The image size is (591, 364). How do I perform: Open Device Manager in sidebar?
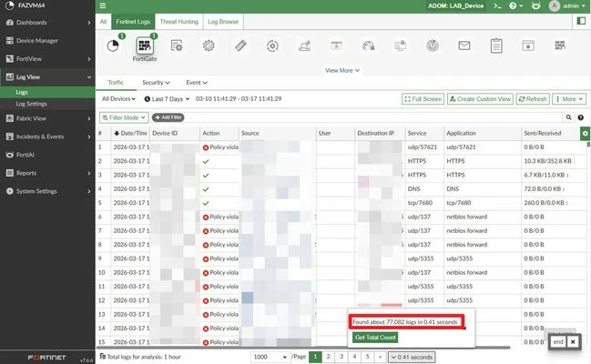point(47,41)
